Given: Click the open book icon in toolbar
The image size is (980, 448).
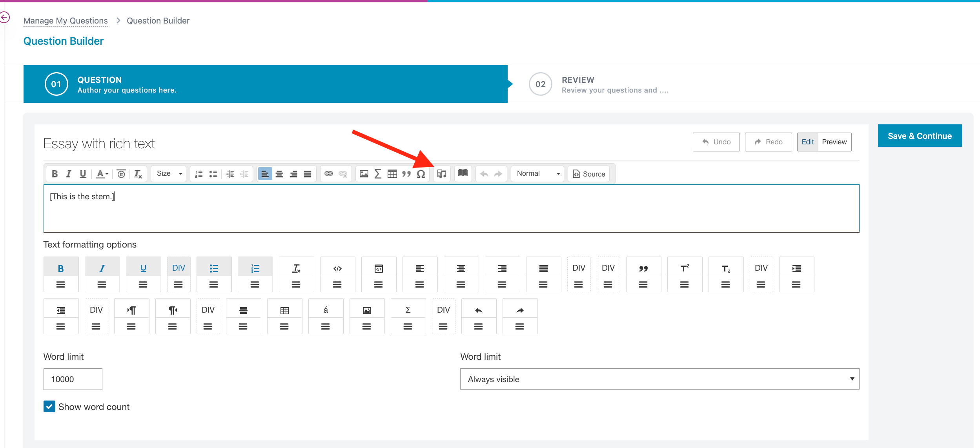Looking at the screenshot, I should tap(463, 173).
